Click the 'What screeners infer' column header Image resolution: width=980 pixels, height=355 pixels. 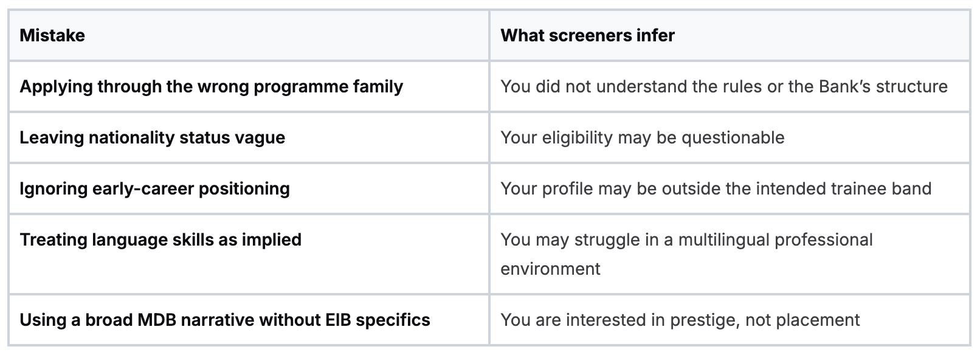pyautogui.click(x=587, y=35)
